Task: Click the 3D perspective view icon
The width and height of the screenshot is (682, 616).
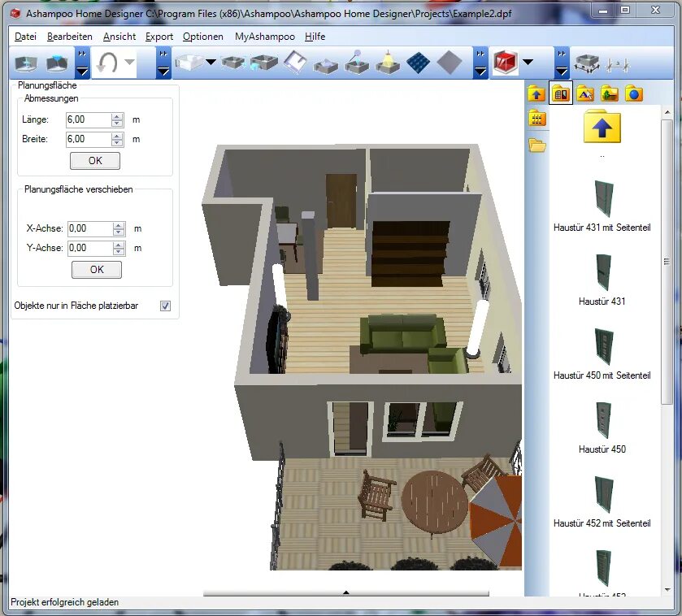Action: 57,63
